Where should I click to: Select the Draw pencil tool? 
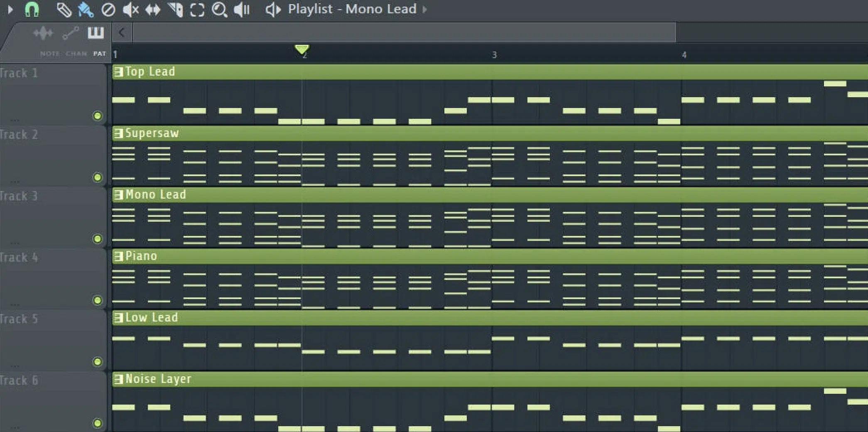[x=64, y=10]
